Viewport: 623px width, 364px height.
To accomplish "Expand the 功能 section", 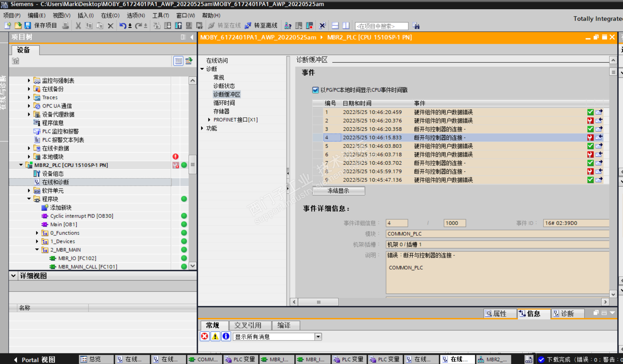I will (x=202, y=128).
